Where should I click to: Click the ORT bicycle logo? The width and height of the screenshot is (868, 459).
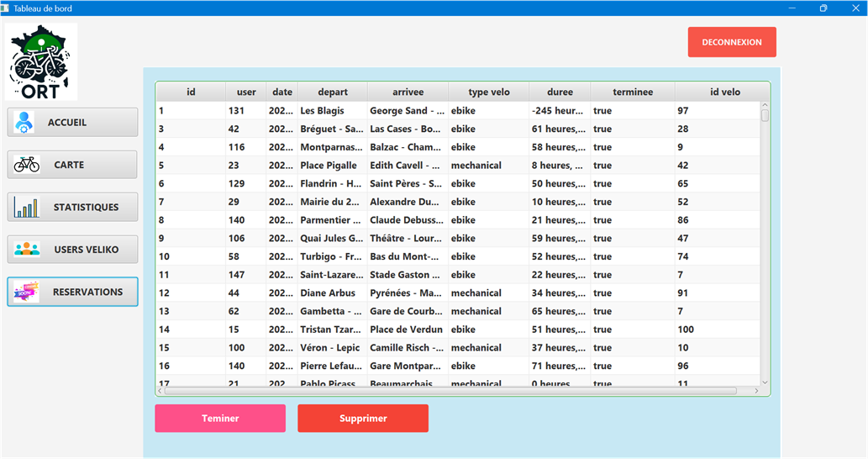41,62
